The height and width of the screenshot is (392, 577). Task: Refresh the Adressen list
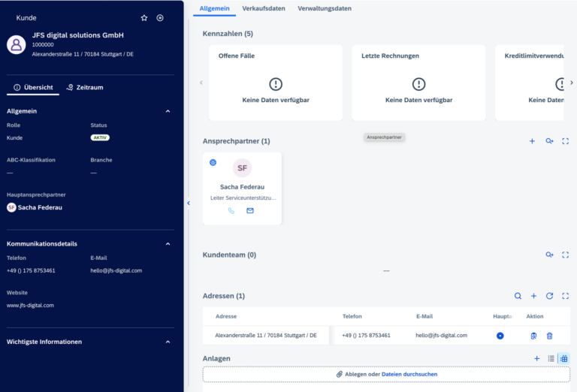549,297
